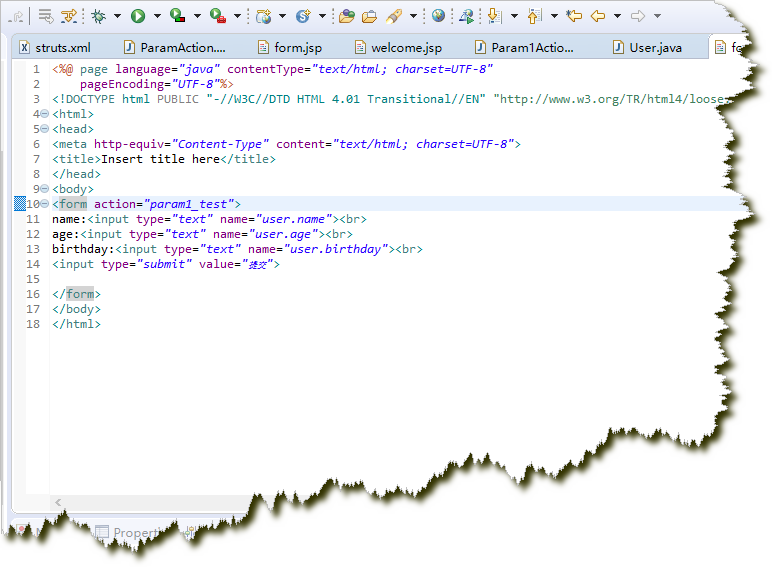The height and width of the screenshot is (567, 772).
Task: Click the web browser globe icon
Action: pyautogui.click(x=438, y=16)
